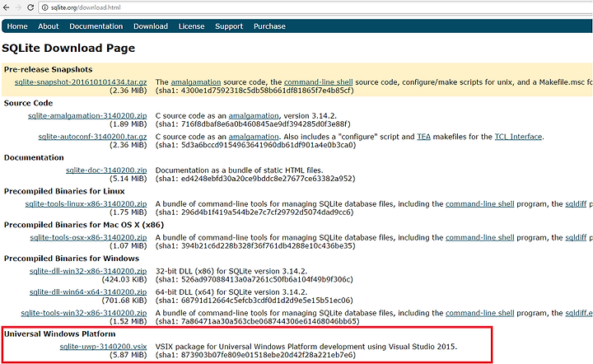Click Precompiled Binaries for Linux heading
Image resolution: width=593 pixels, height=364 pixels.
click(x=64, y=191)
